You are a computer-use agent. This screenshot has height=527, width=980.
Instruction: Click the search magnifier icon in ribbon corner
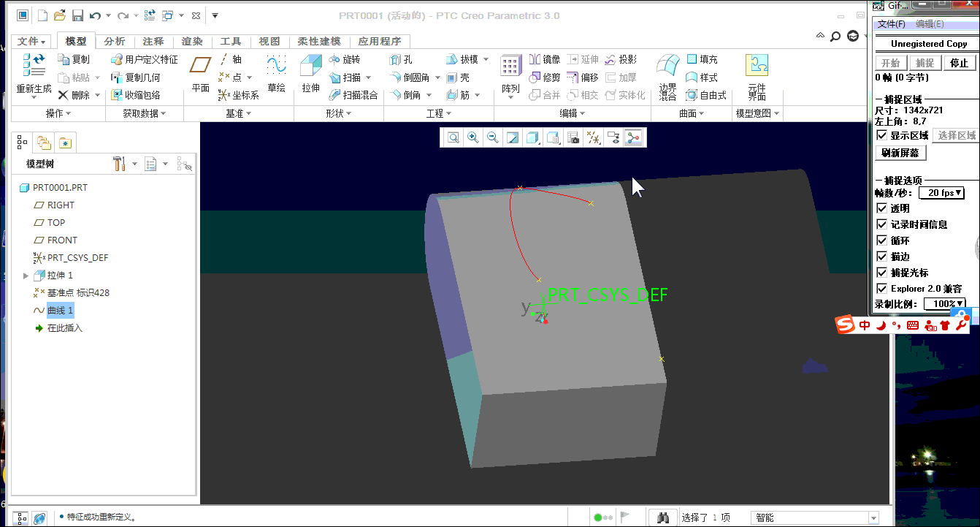coord(836,36)
